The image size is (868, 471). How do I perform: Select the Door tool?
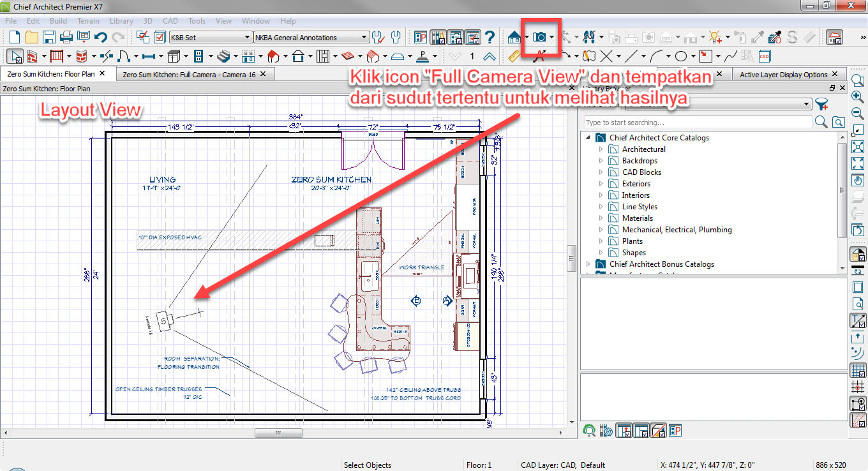124,56
